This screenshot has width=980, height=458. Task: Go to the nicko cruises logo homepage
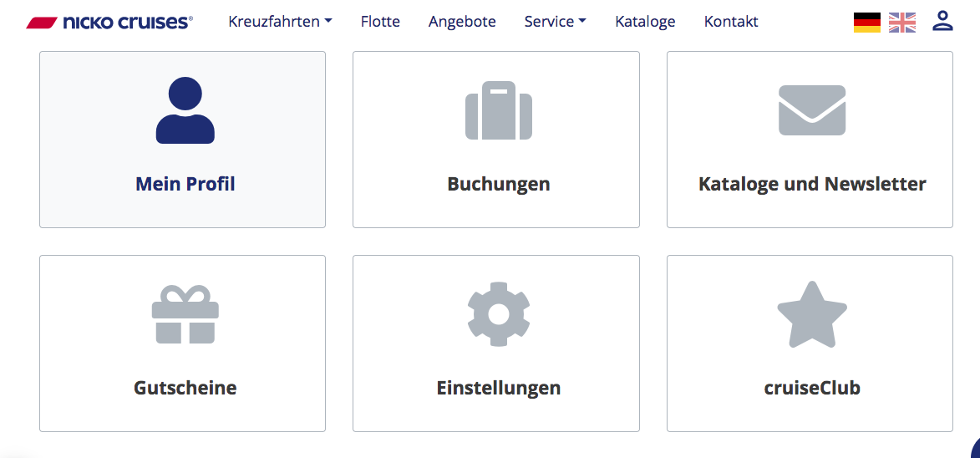click(109, 23)
